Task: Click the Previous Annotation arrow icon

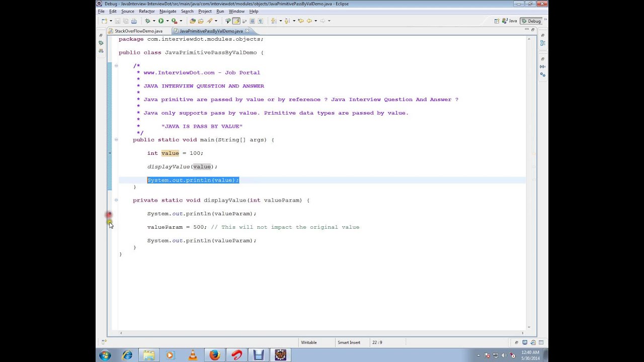Action: pos(287,21)
